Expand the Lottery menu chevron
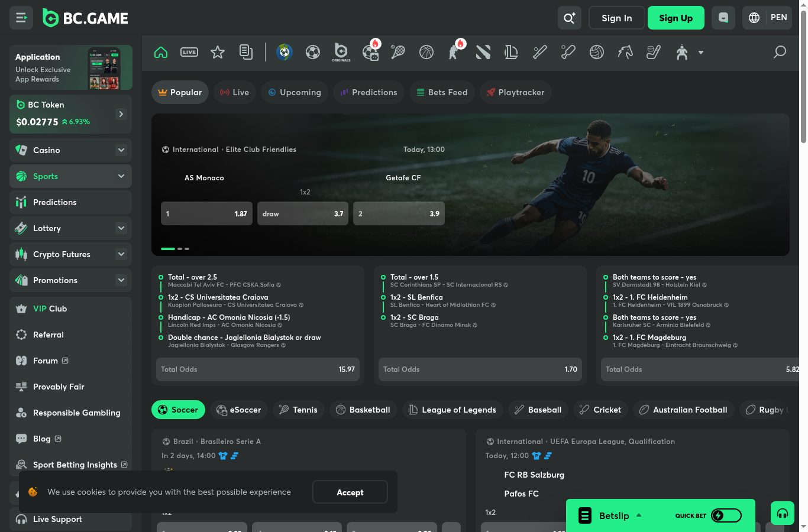The height and width of the screenshot is (532, 808). [121, 228]
